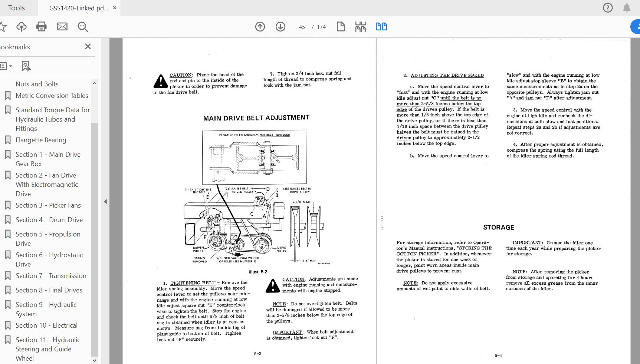Open Standard Torque Data for Hydraulic Tubes bookmark
640x364 pixels.
click(x=53, y=119)
